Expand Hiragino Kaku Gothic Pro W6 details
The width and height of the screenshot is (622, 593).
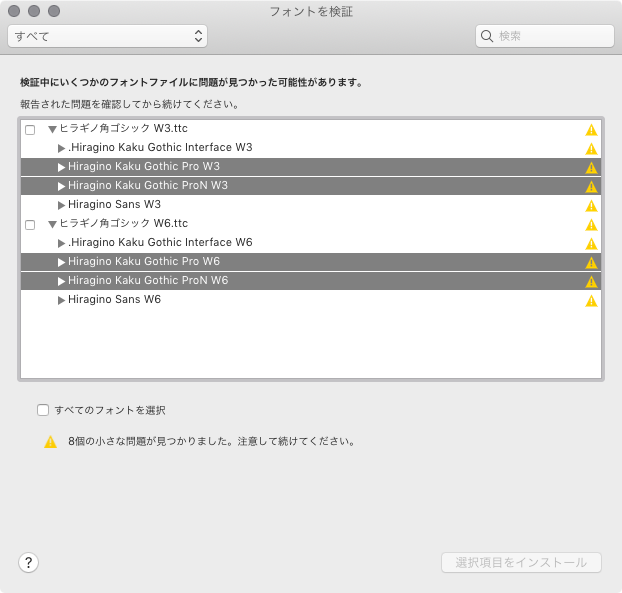(x=61, y=262)
